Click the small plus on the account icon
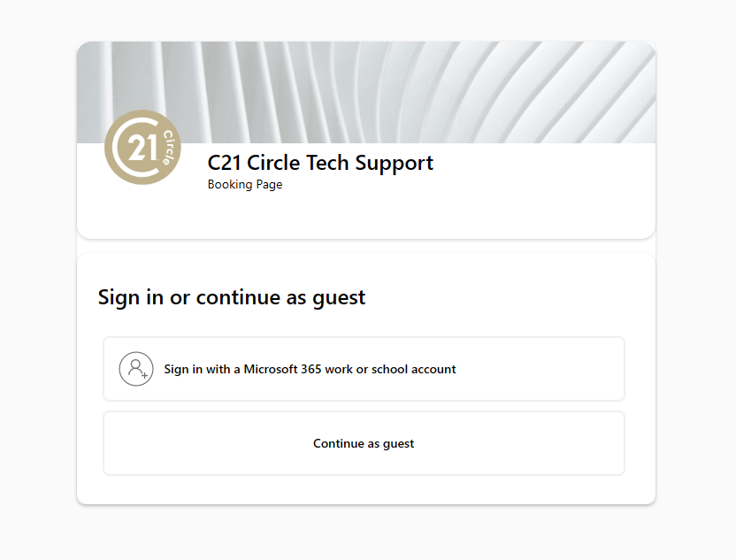Screen dimensions: 736x560 (x=144, y=375)
